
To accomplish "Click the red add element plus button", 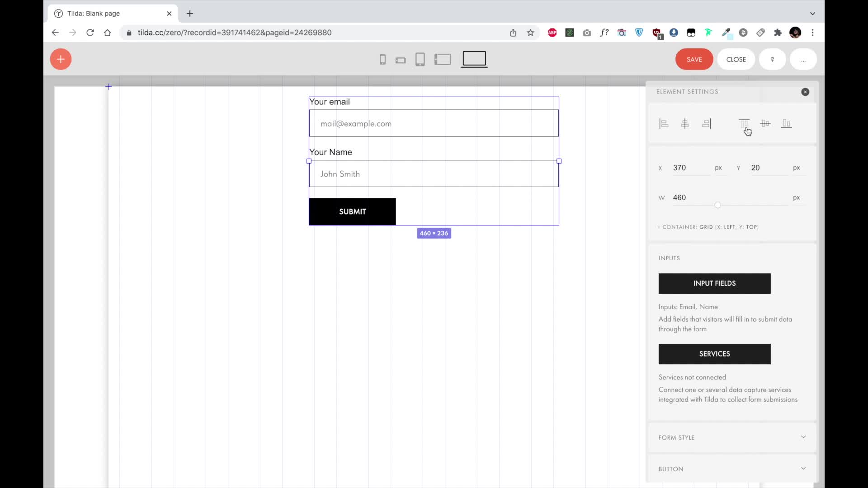I will pyautogui.click(x=61, y=59).
